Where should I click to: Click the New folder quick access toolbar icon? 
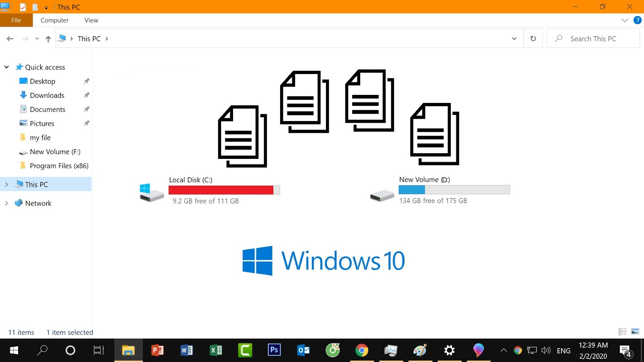tap(35, 7)
